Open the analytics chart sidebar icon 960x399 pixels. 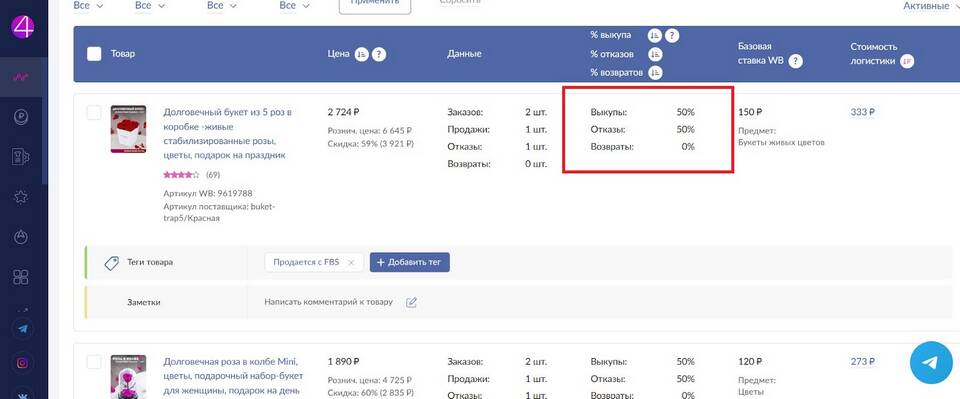point(21,77)
